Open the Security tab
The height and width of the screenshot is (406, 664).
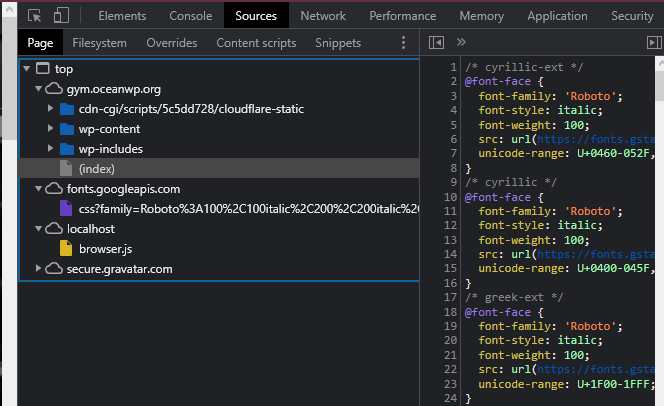tap(632, 16)
